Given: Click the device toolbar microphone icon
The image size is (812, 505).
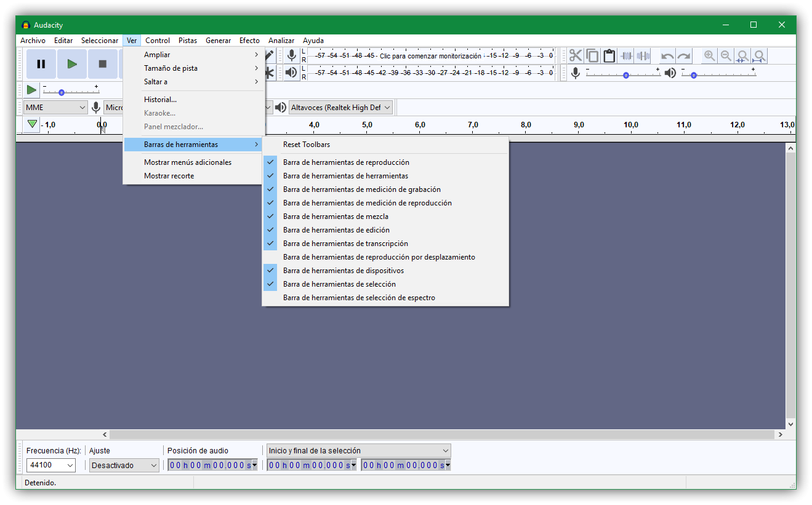Looking at the screenshot, I should point(96,108).
